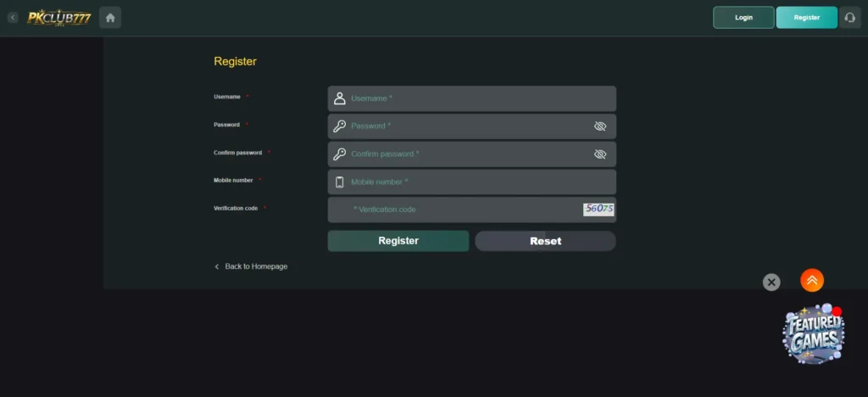The image size is (868, 397).
Task: Click the key icon in Password field
Action: (339, 126)
